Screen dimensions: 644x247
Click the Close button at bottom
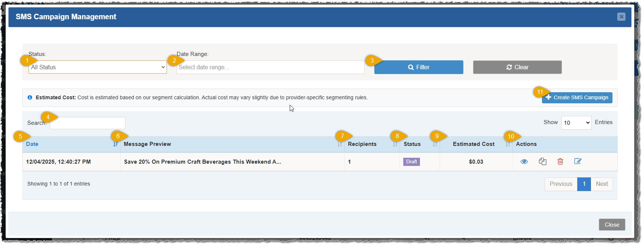(612, 224)
